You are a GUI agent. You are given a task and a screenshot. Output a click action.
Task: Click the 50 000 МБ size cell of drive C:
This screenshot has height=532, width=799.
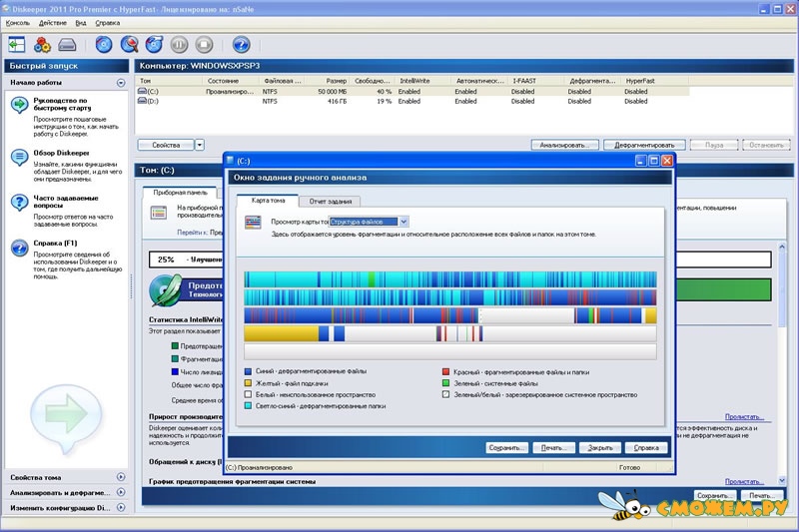coord(331,92)
